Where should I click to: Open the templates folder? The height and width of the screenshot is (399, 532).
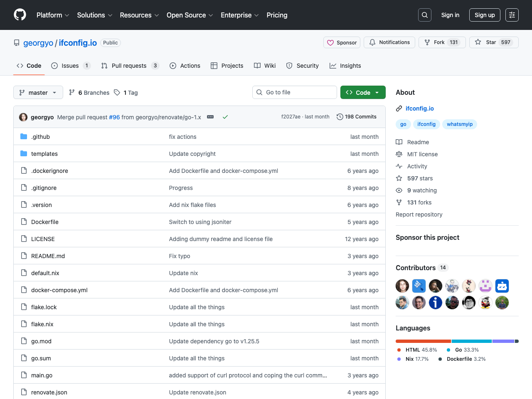pyautogui.click(x=44, y=154)
